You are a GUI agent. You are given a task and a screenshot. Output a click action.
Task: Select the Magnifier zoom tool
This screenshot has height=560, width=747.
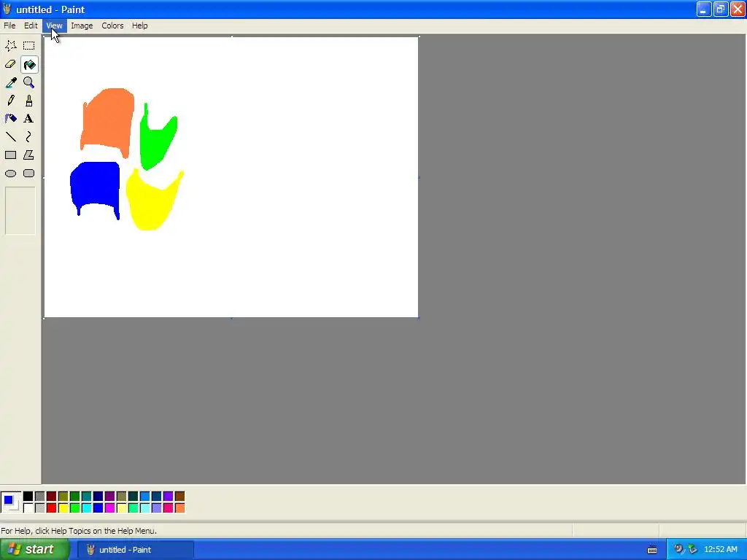tap(29, 82)
